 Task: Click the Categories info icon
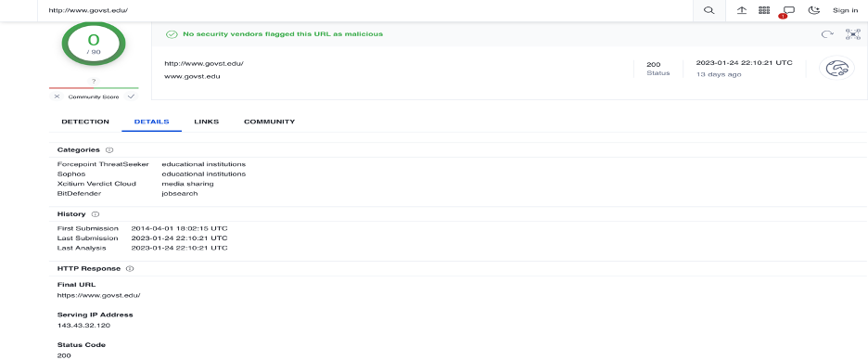point(109,150)
